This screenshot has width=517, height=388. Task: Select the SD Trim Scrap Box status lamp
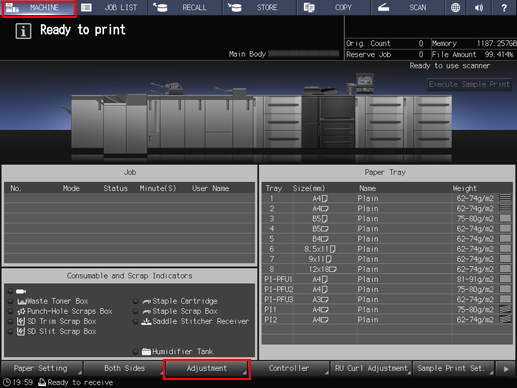coord(11,322)
